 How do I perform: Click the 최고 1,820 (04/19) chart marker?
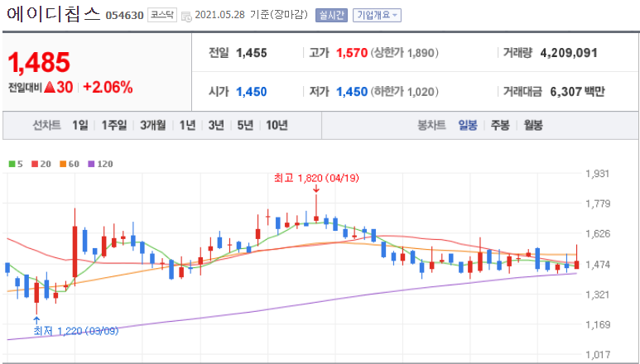click(x=316, y=179)
